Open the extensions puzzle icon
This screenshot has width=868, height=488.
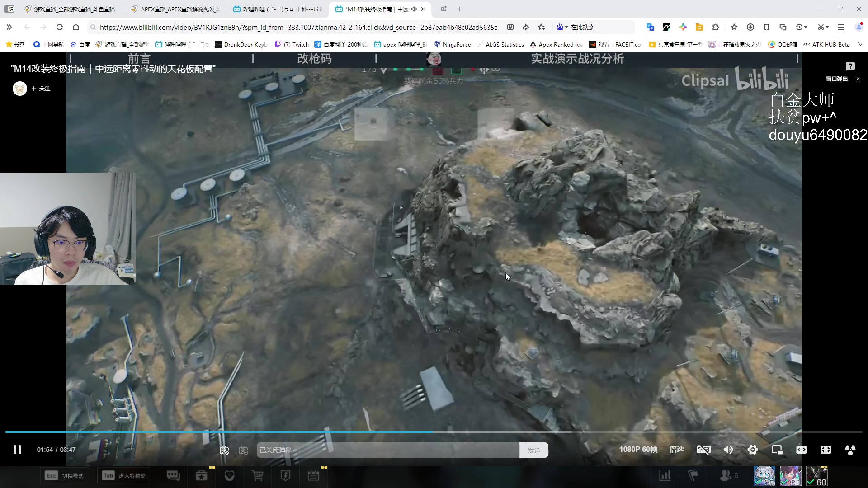(x=715, y=27)
